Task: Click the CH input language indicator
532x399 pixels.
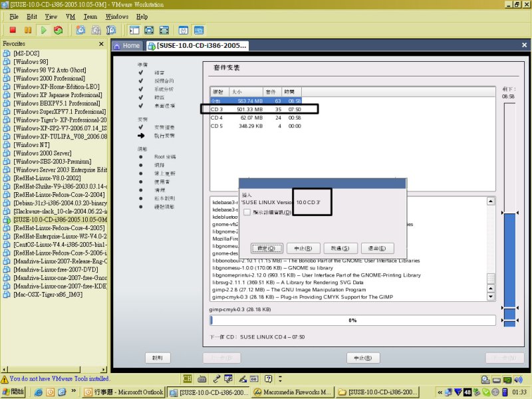Action: tap(187, 378)
